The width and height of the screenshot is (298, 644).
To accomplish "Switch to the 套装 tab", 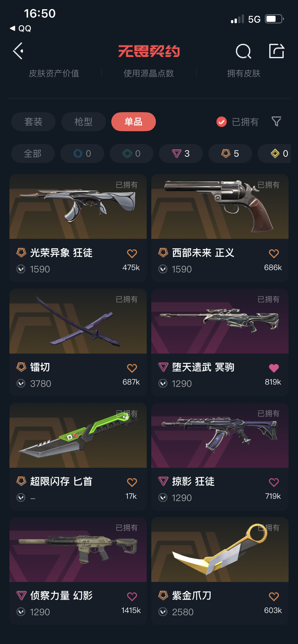I will pos(33,122).
